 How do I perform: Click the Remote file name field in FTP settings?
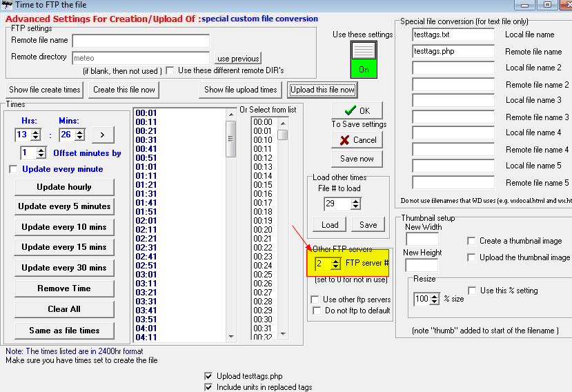pyautogui.click(x=141, y=41)
